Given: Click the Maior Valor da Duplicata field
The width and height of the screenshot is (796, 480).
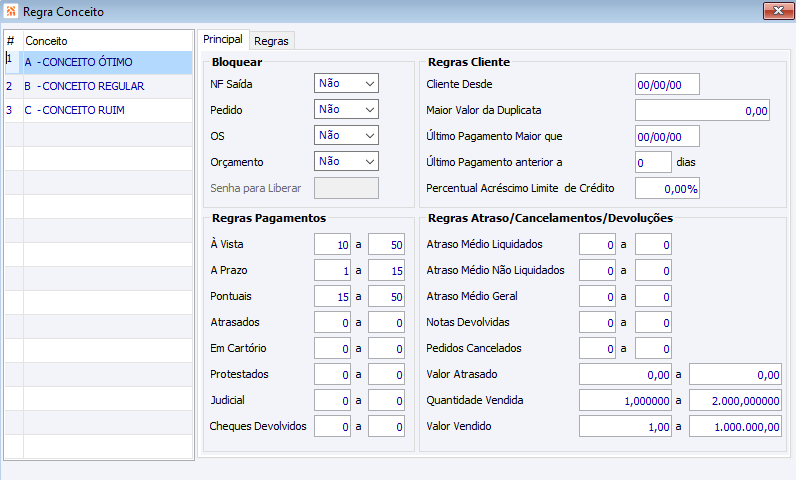Looking at the screenshot, I should pos(702,111).
